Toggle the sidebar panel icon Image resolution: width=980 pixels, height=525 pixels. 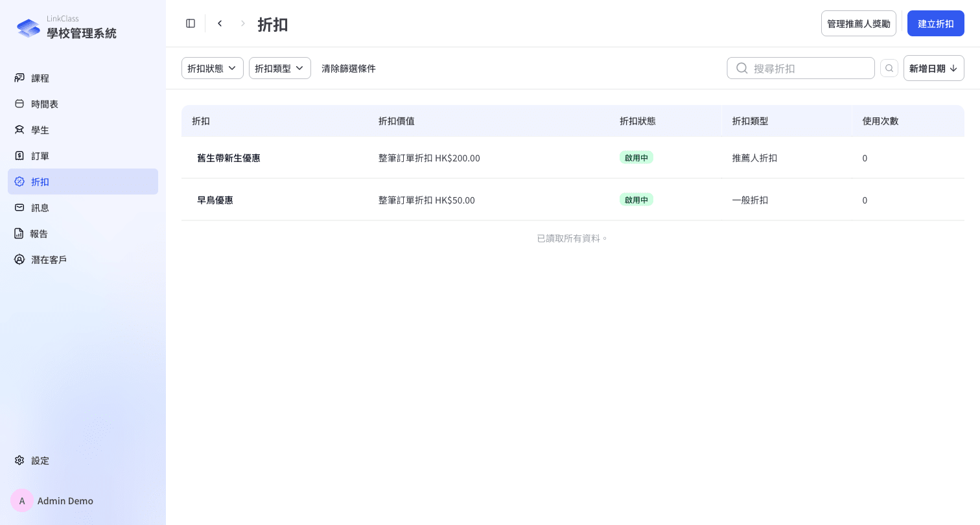pos(191,23)
